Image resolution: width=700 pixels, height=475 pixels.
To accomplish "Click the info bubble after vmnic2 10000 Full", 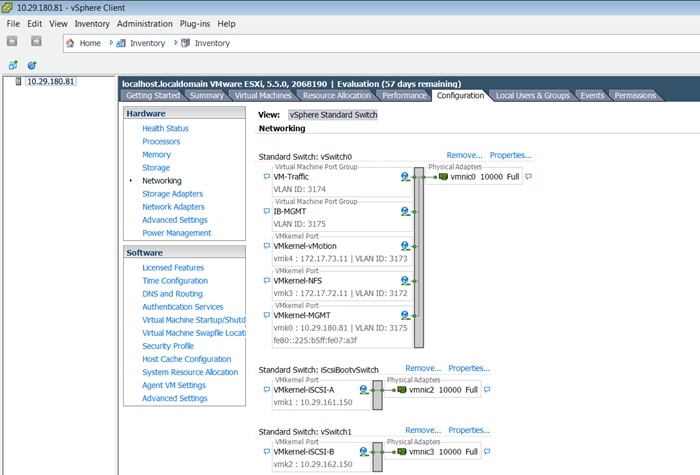I will click(487, 390).
